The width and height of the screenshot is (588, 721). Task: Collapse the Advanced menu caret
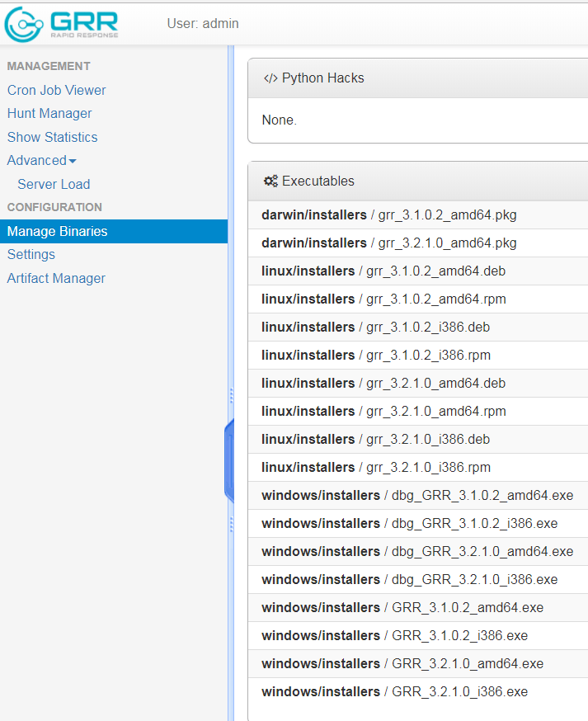pos(73,161)
